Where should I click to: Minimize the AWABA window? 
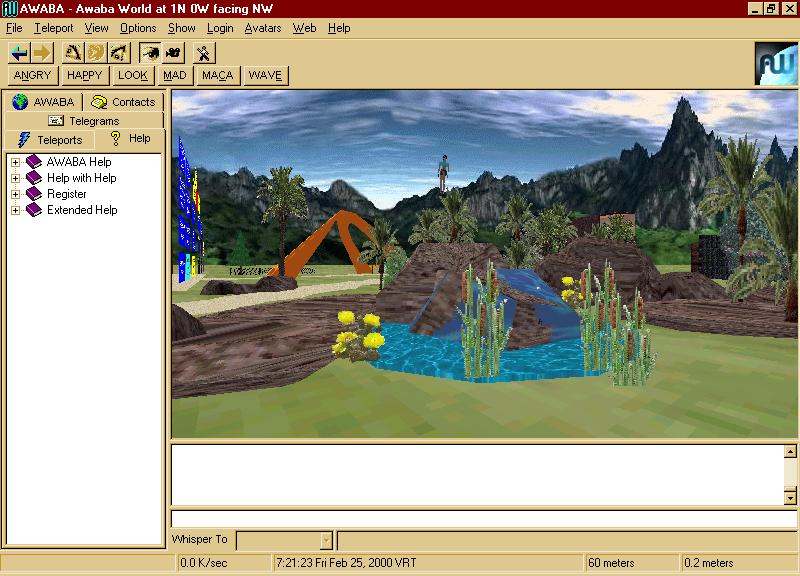click(756, 9)
